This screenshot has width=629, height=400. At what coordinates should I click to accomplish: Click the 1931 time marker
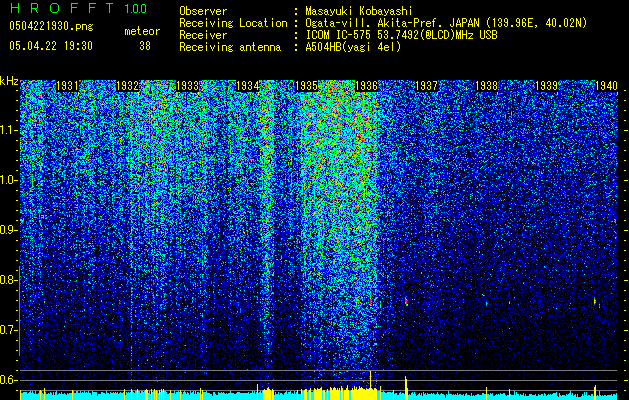pyautogui.click(x=67, y=86)
